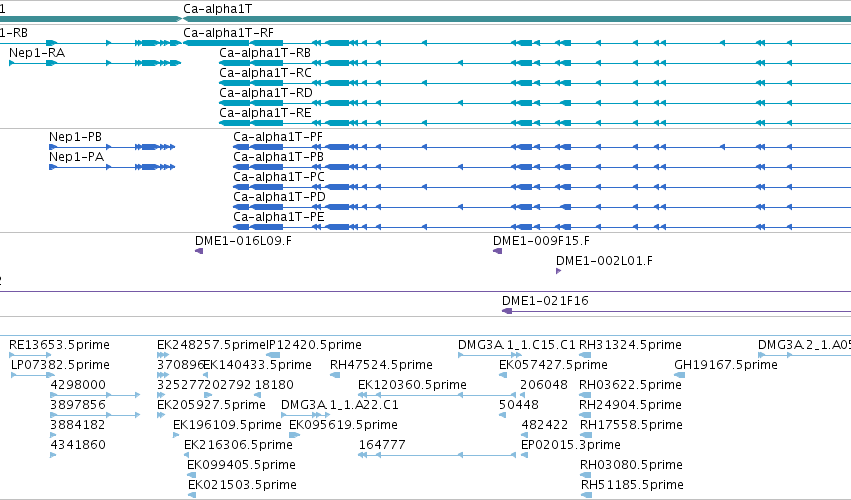Click the purple arrowhead starting DME1-021F16 bar
This screenshot has height=500, width=851.
(x=507, y=311)
